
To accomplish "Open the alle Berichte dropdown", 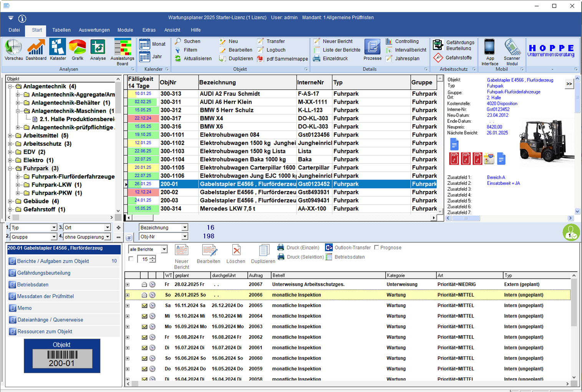I will click(164, 249).
